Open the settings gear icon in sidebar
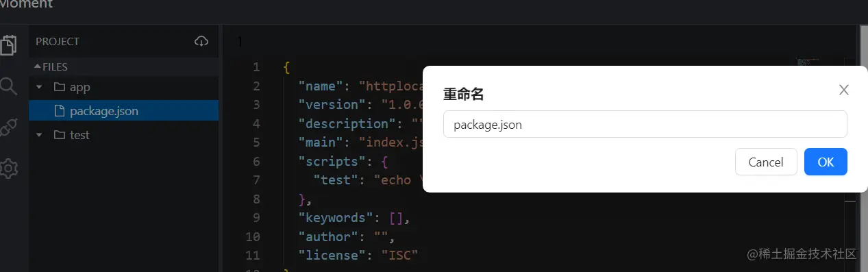Viewport: 868px width, 272px height. (x=8, y=168)
